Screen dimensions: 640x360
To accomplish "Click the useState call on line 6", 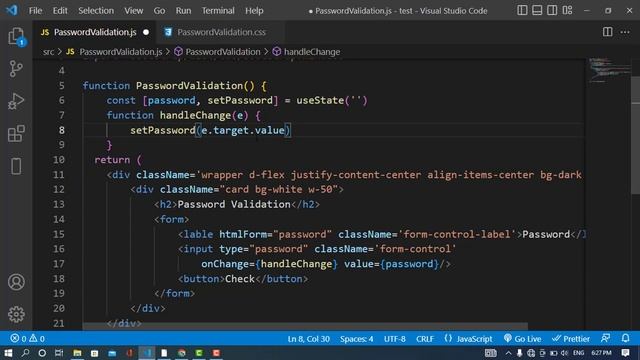I will (x=320, y=100).
